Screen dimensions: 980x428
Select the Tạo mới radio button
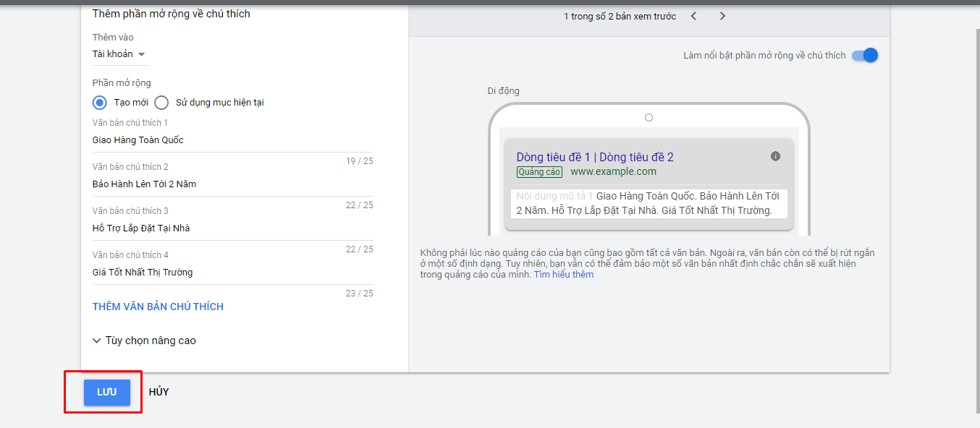coord(100,103)
